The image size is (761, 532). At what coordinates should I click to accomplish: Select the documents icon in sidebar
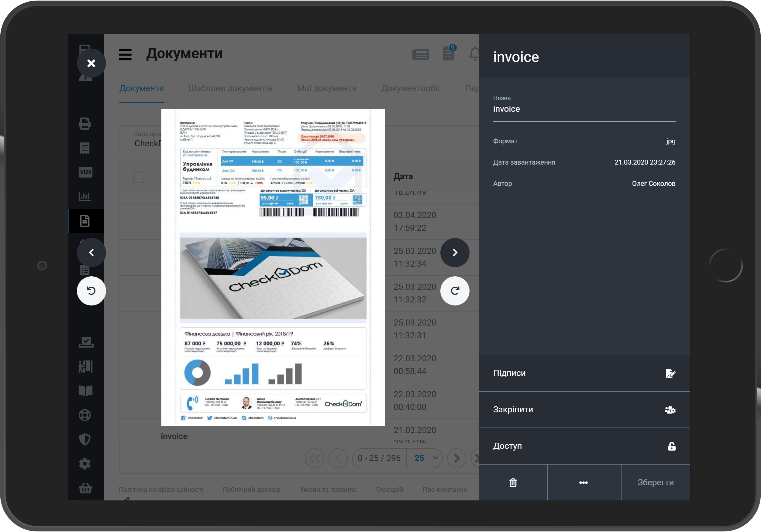coord(85,221)
